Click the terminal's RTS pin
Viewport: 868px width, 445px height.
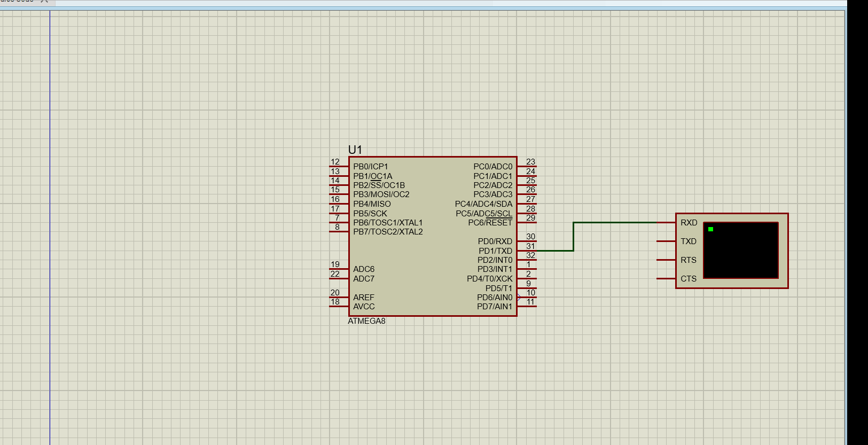click(666, 260)
